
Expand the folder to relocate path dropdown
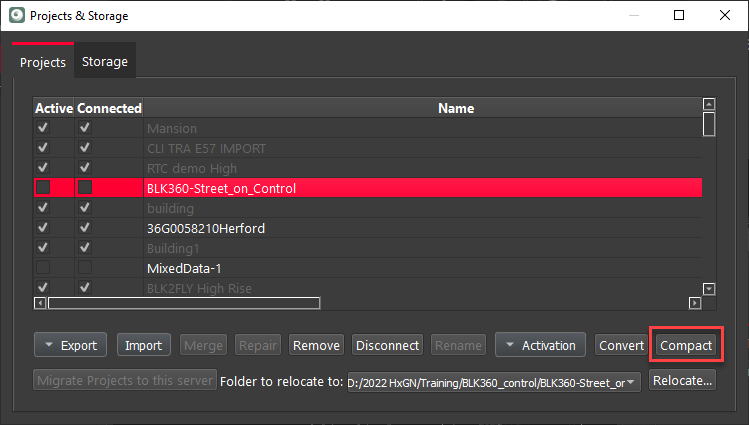pyautogui.click(x=631, y=381)
